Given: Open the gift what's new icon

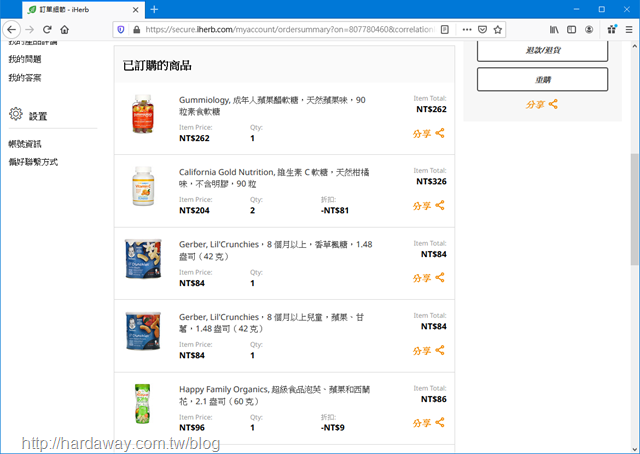Looking at the screenshot, I should coord(611,29).
